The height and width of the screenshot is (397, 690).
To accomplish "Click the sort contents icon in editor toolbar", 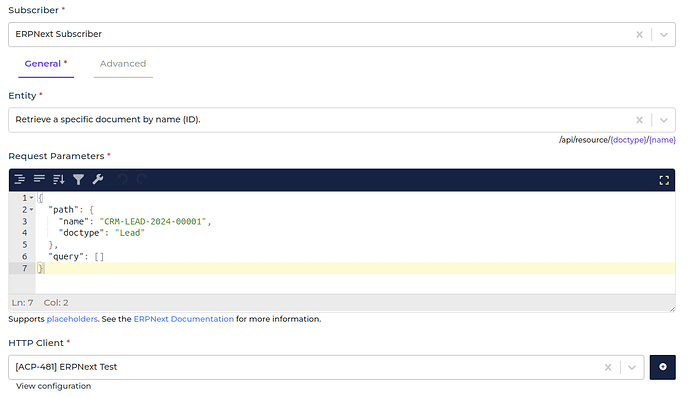I will click(x=59, y=179).
